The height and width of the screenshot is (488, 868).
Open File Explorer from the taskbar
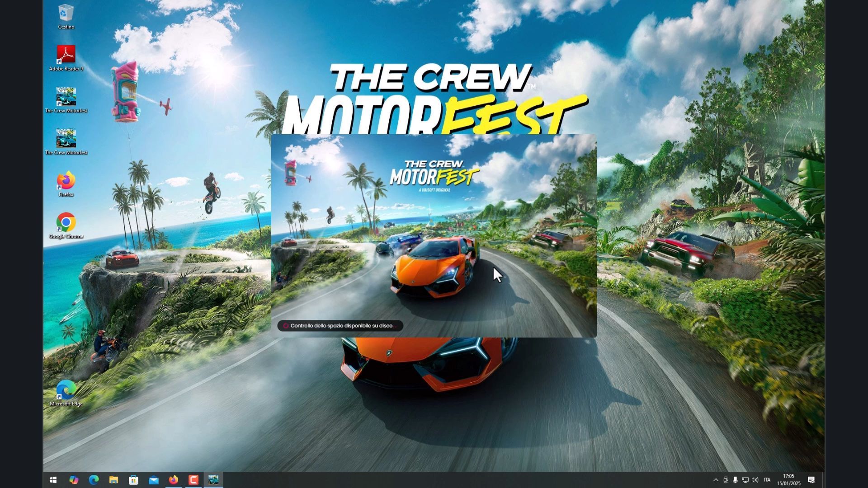coord(113,480)
